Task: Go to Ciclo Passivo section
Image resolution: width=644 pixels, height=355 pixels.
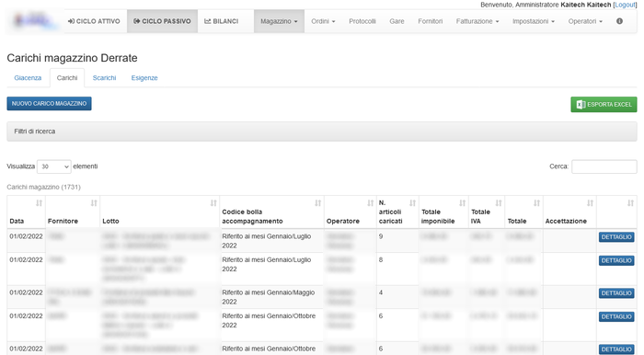Action: click(162, 21)
